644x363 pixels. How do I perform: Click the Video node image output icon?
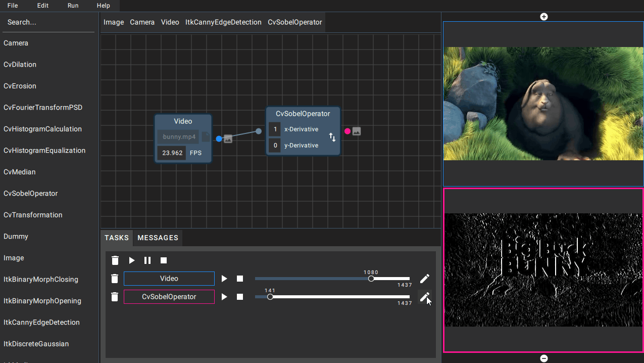coord(228,139)
